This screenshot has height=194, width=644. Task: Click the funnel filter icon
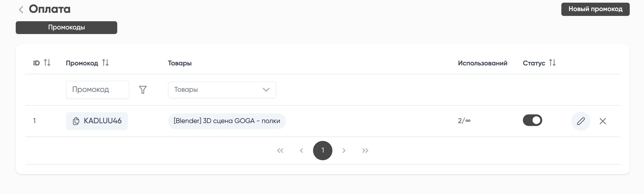point(143,90)
